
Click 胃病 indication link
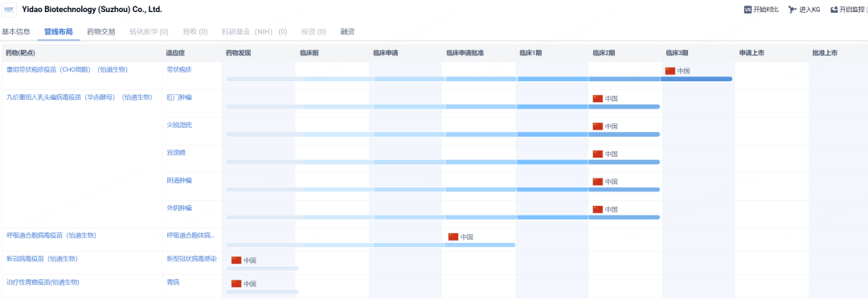click(x=173, y=282)
